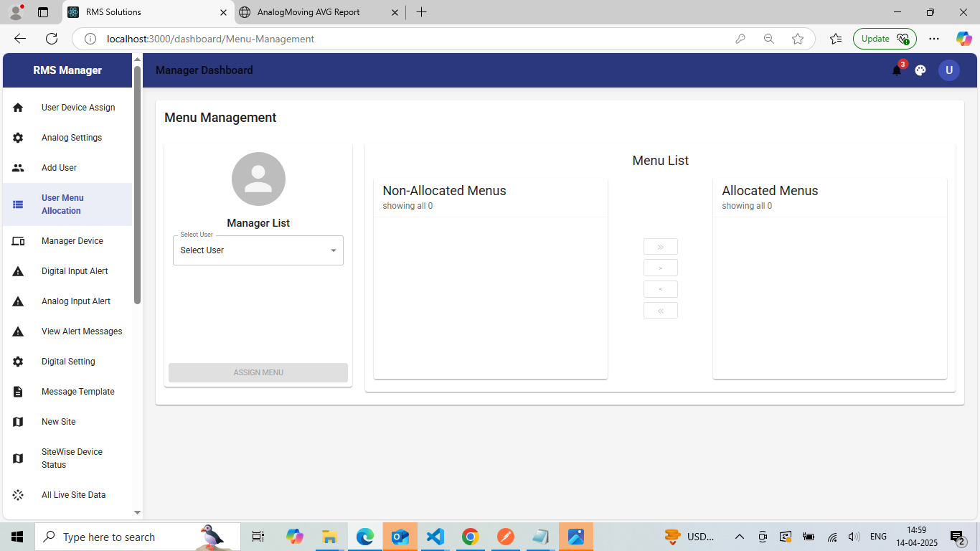Select the map icon beside New Site
Image resolution: width=980 pixels, height=551 pixels.
(x=18, y=422)
